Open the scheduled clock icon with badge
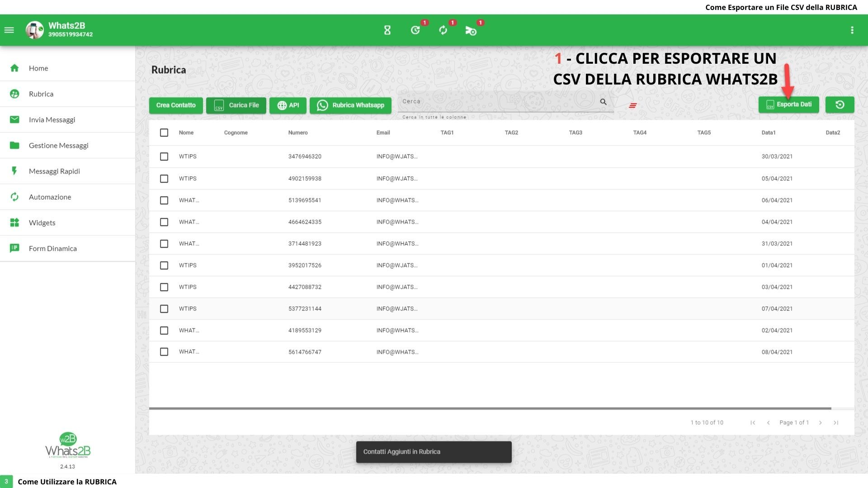The image size is (868, 488). pyautogui.click(x=415, y=30)
